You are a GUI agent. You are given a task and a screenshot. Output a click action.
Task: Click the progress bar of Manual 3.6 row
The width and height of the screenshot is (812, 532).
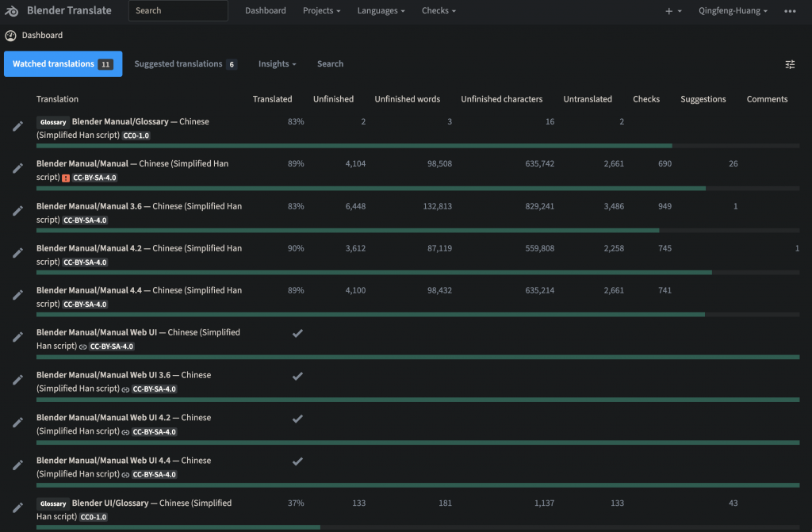418,231
